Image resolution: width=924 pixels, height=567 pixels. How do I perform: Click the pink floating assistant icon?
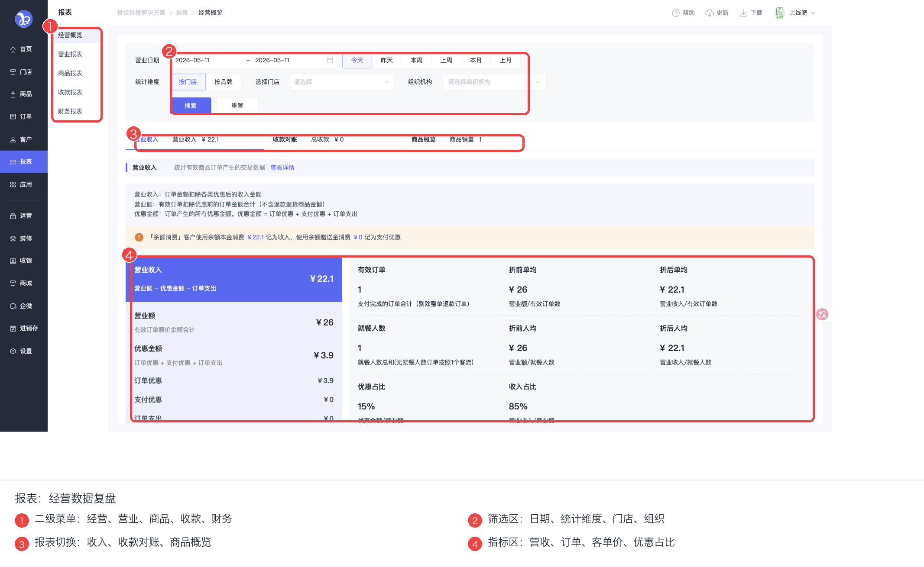pyautogui.click(x=822, y=315)
